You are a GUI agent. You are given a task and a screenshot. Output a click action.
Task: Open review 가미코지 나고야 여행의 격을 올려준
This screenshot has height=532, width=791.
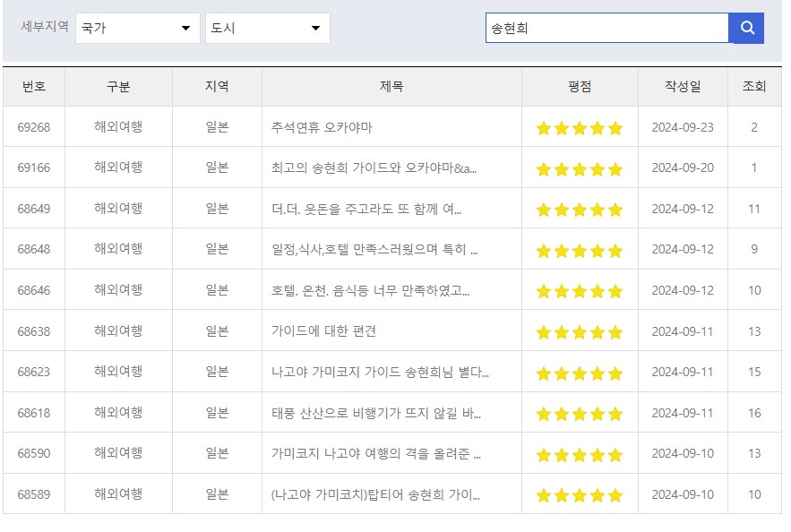pos(376,454)
